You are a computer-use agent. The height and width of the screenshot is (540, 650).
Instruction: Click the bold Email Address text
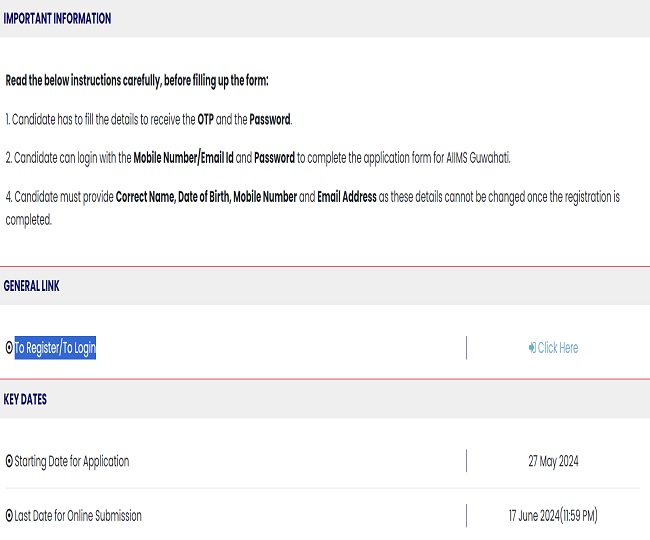tap(347, 197)
